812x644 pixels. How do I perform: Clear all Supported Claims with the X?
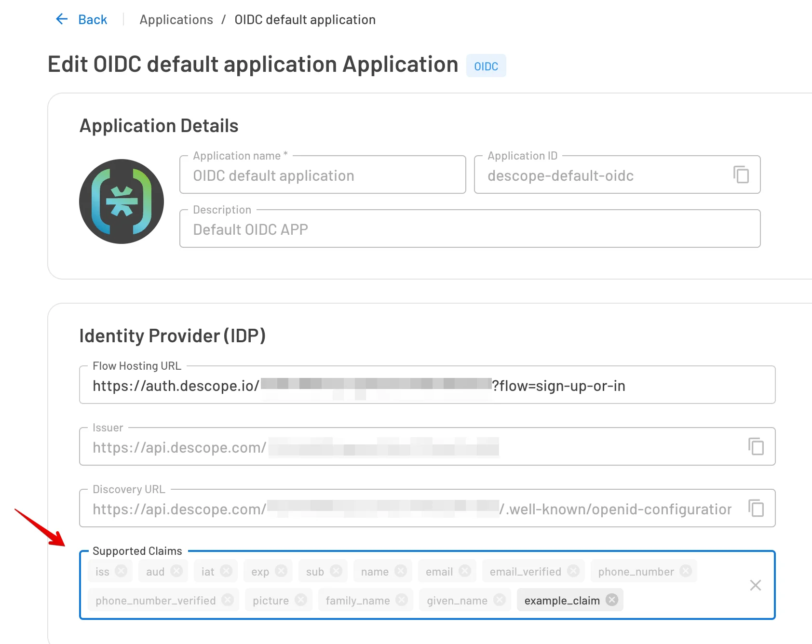point(755,585)
